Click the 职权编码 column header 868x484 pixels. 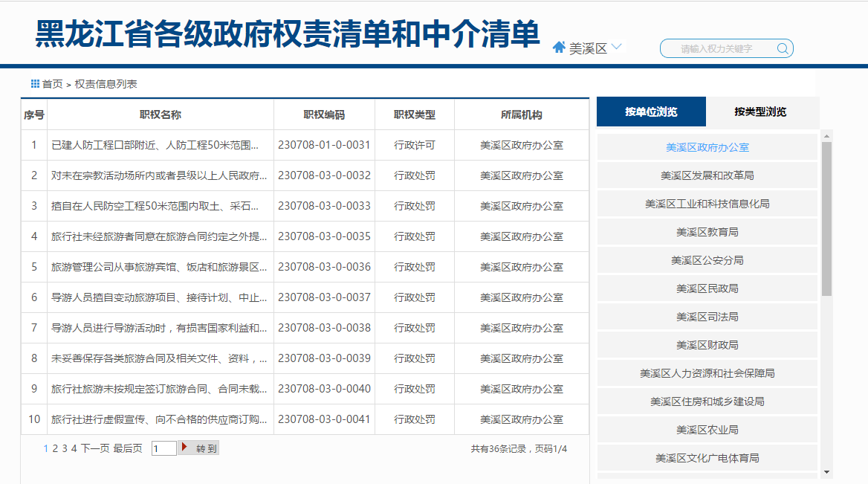324,114
